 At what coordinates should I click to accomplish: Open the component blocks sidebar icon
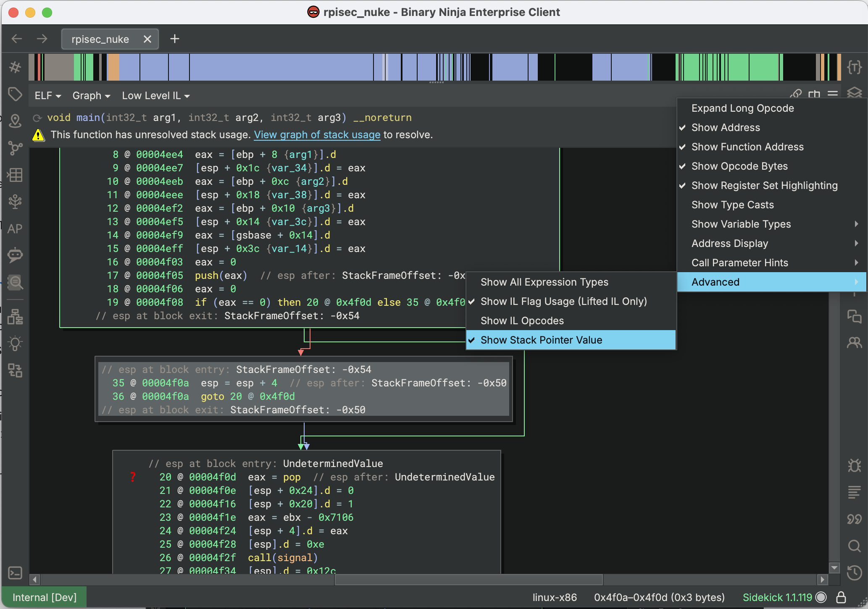point(15,370)
